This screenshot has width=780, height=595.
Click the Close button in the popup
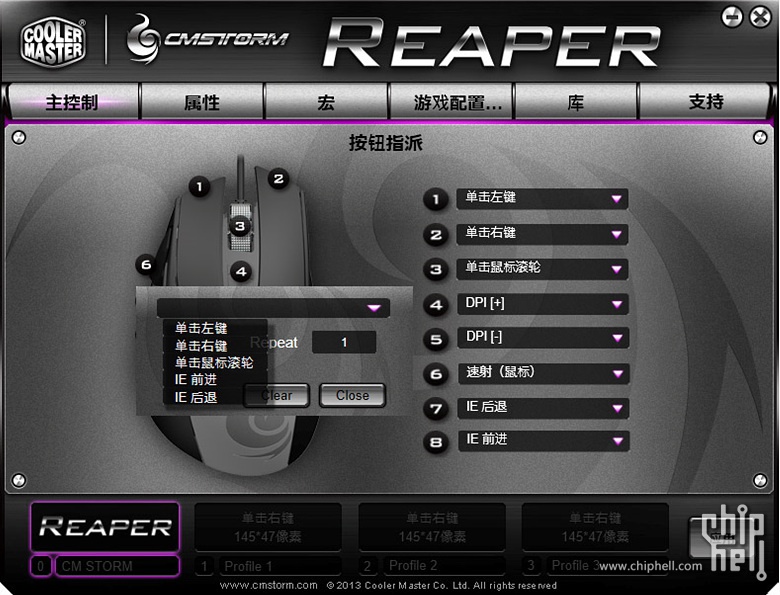[352, 396]
